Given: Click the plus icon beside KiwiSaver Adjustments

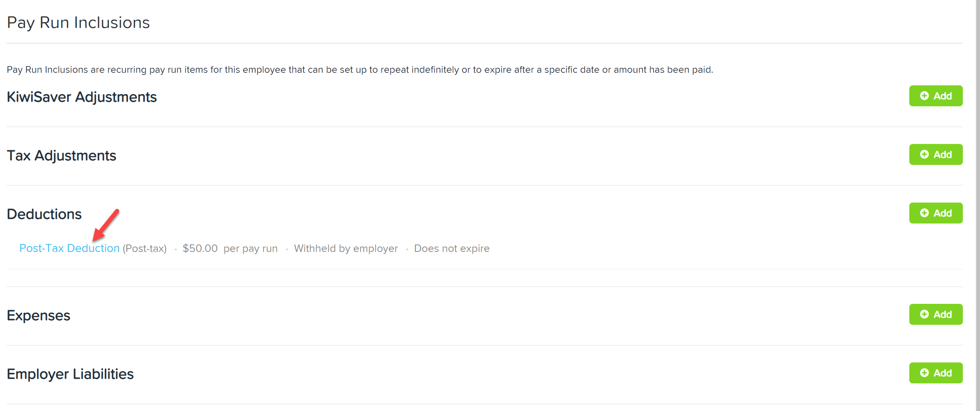Looking at the screenshot, I should [x=924, y=96].
